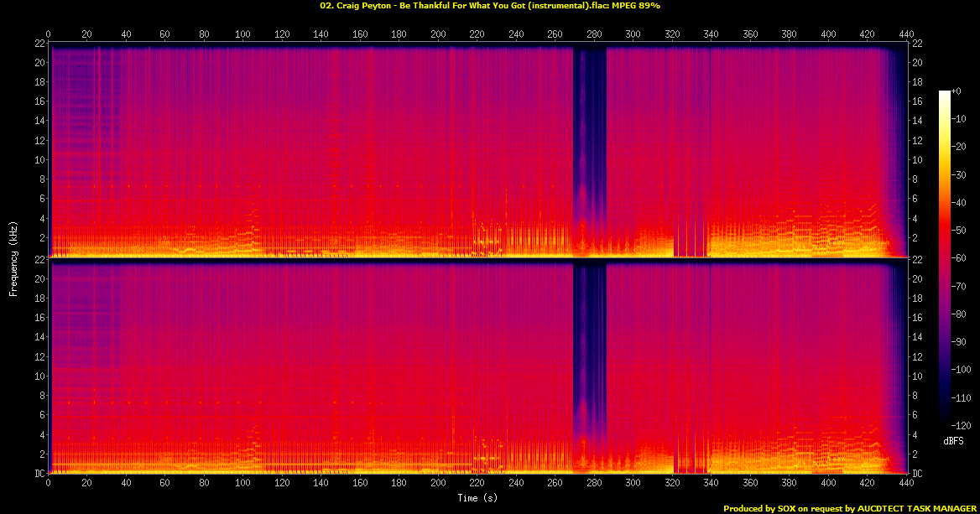The width and height of the screenshot is (980, 514).
Task: Click the '-80' value on the dBFS scale
Action: coord(959,314)
